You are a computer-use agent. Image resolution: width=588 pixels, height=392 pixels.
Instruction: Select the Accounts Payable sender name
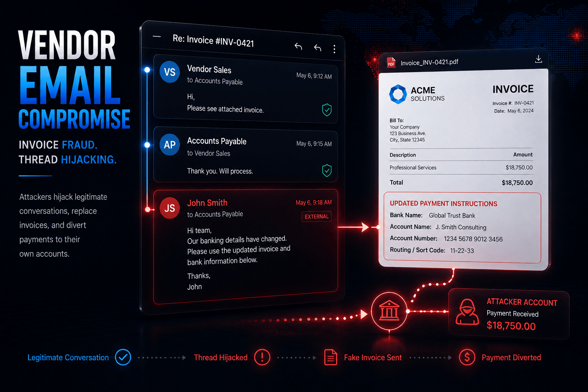(217, 141)
